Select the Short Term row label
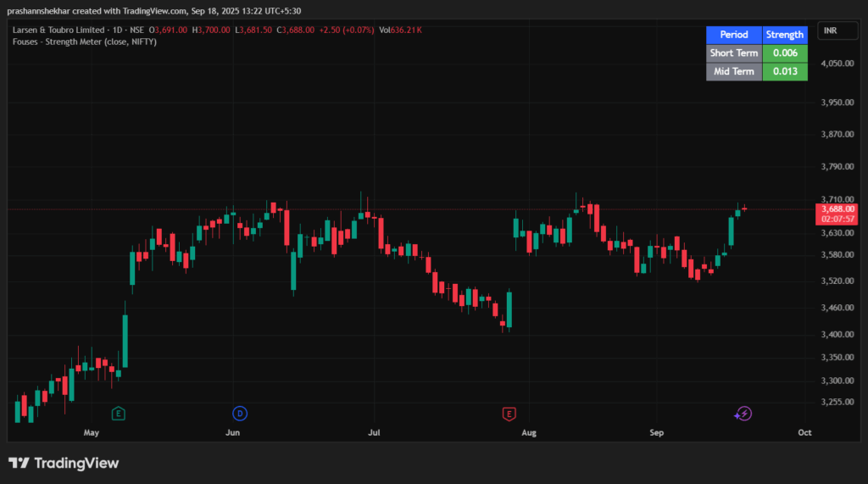The width and height of the screenshot is (868, 484). (734, 53)
